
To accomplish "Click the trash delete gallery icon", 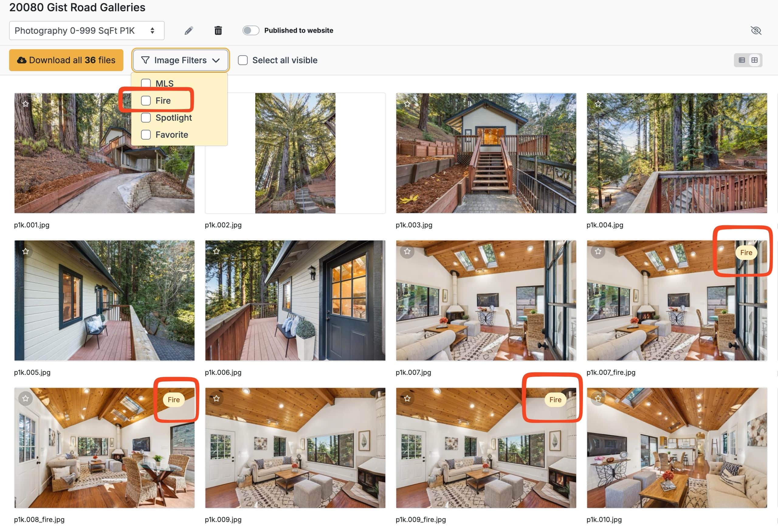I will click(x=218, y=31).
